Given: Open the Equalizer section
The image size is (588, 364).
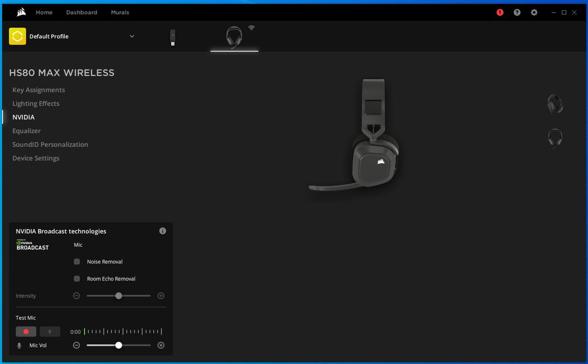Looking at the screenshot, I should click(x=26, y=131).
